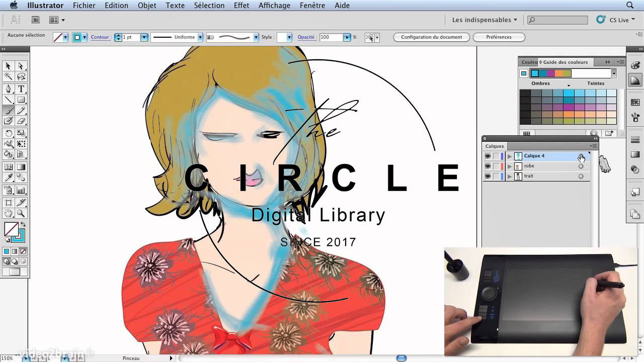Open the harmony rules dropdown in color guide
The width and height of the screenshot is (644, 362).
614,73
